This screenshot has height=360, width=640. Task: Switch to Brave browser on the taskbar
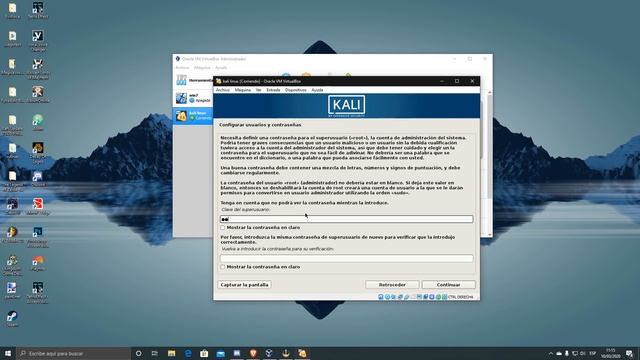253,353
